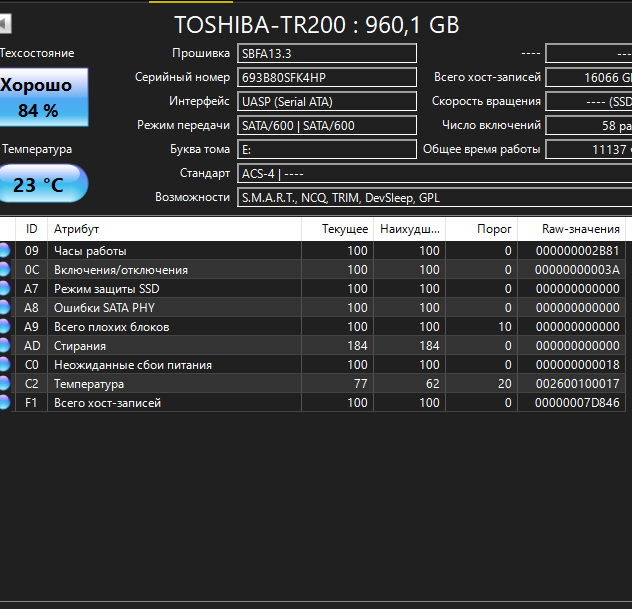Image resolution: width=632 pixels, height=609 pixels.
Task: Click status circle icon for attribute A9
Action: pyautogui.click(x=4, y=326)
